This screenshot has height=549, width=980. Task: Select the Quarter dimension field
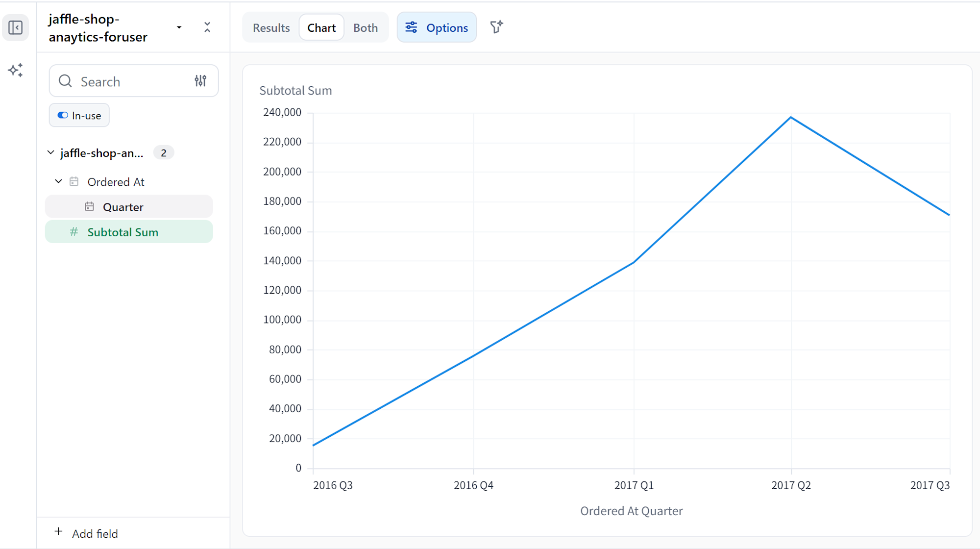coord(123,207)
